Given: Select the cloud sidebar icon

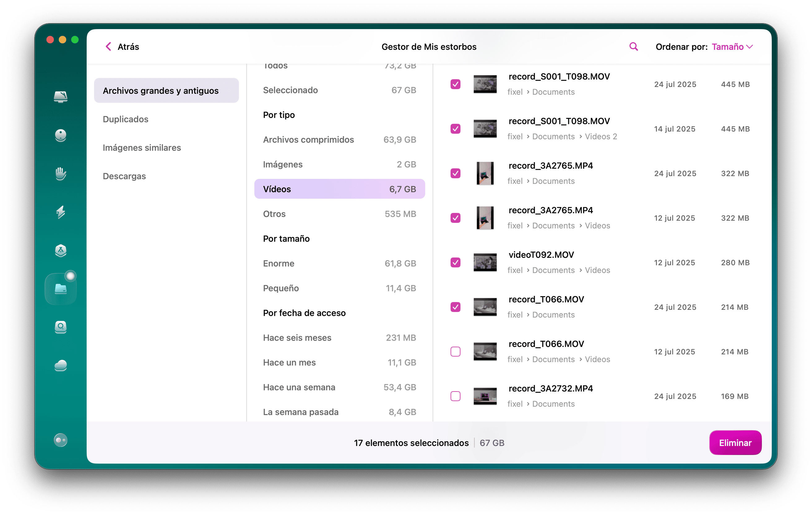Looking at the screenshot, I should point(61,366).
